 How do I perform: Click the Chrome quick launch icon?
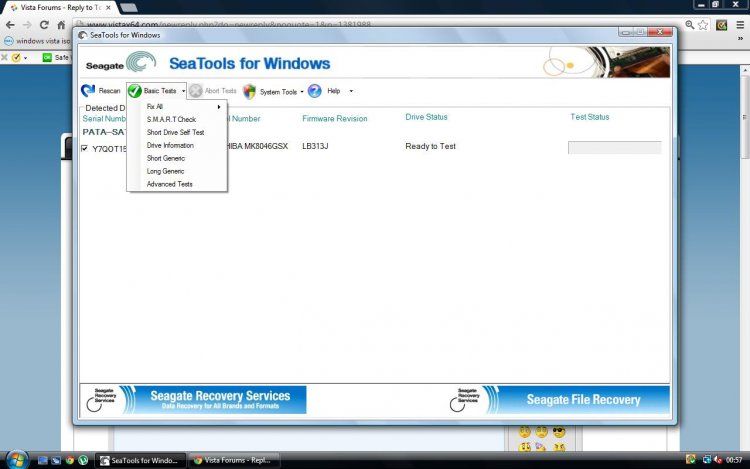(70, 460)
